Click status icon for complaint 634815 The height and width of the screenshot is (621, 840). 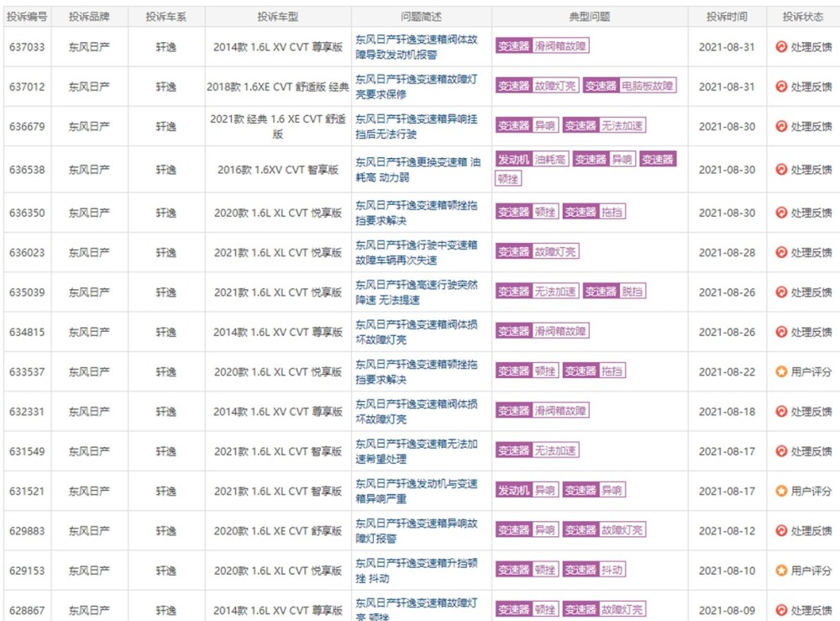tap(781, 332)
